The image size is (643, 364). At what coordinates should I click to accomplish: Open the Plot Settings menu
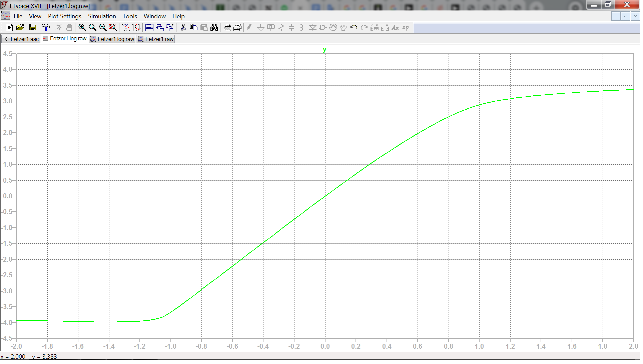click(x=64, y=16)
